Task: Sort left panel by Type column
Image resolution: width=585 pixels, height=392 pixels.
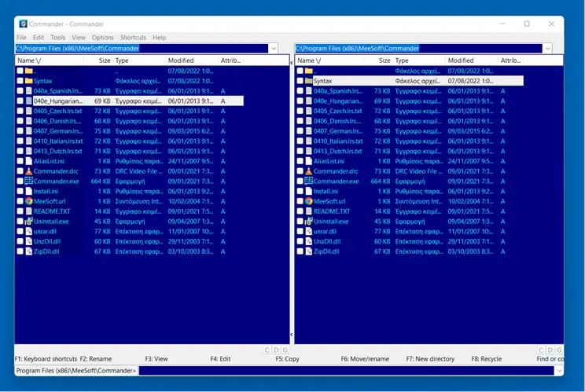Action: point(139,60)
